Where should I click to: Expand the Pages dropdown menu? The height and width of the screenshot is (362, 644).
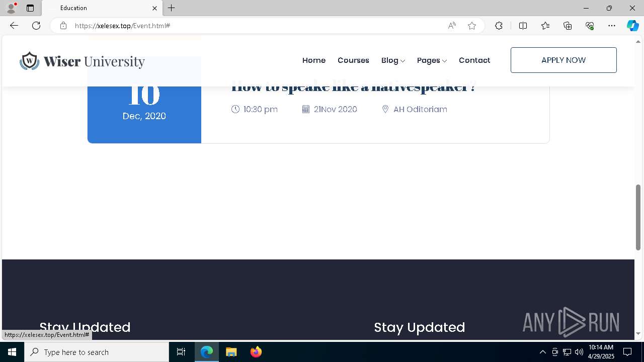click(x=432, y=60)
